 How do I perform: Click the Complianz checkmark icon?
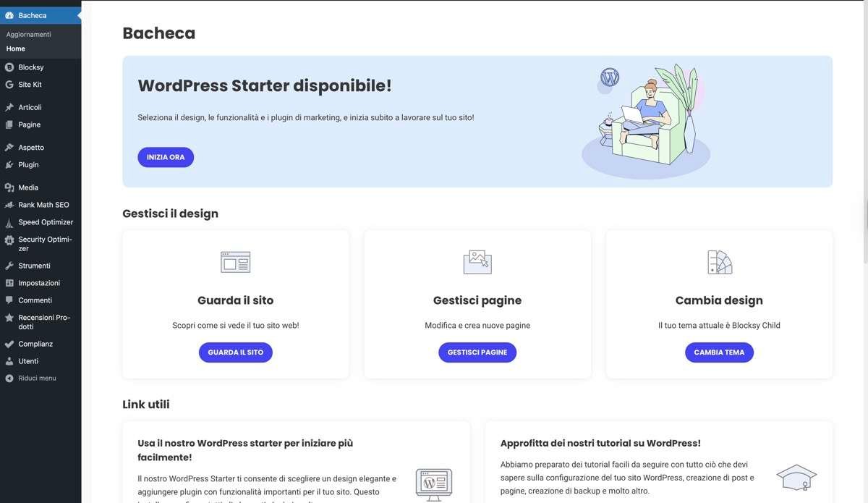click(x=9, y=344)
